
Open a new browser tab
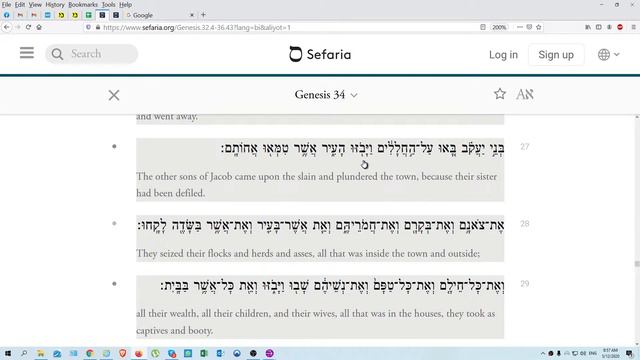[203, 15]
